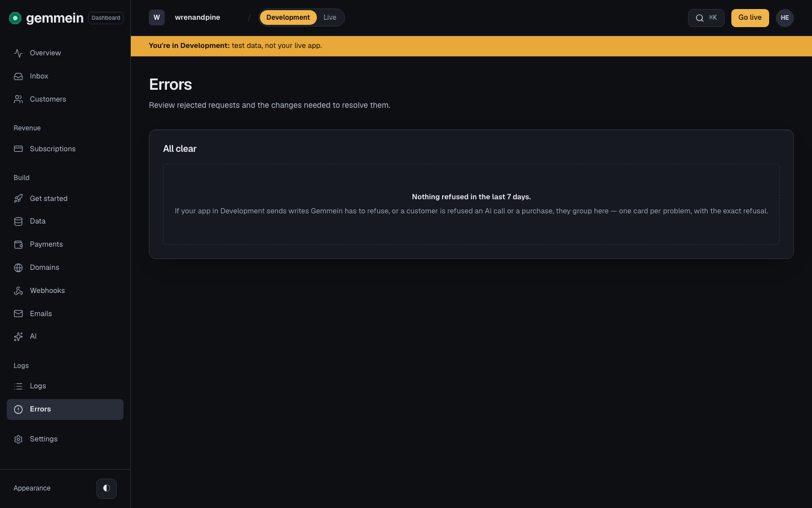Screen dimensions: 812x508
Task: Click the Domains globe icon
Action: coord(19,268)
